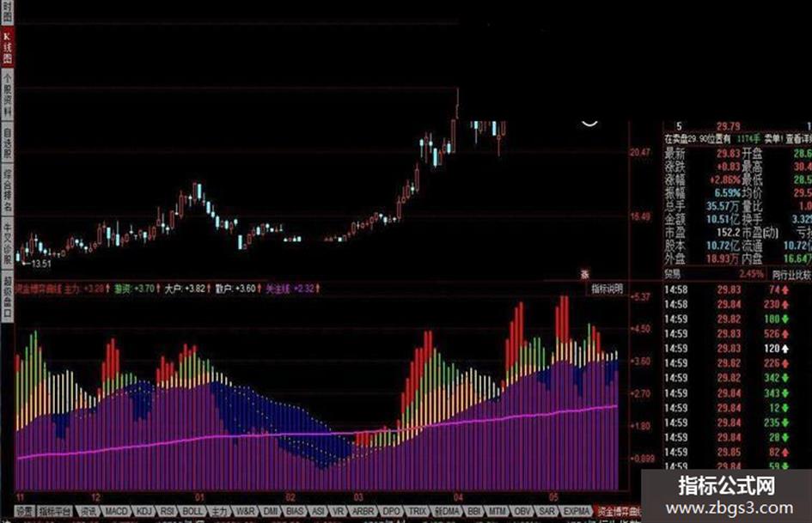Switch to the ARBR indicator tab

pos(363,512)
